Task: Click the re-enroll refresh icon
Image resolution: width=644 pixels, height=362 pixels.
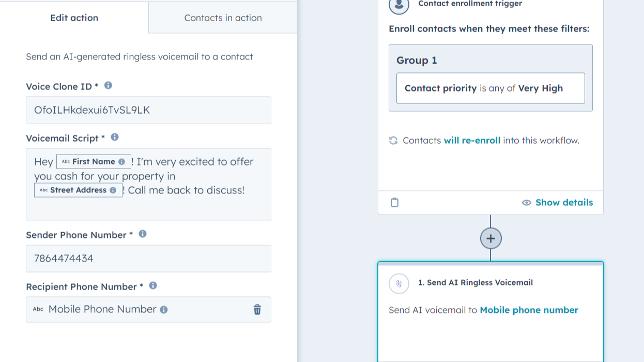Action: tap(393, 141)
